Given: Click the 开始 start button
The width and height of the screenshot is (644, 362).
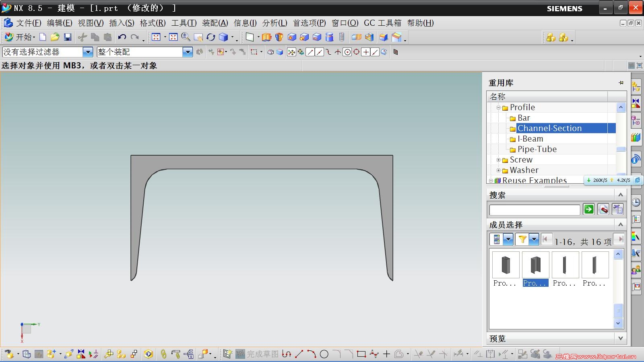Looking at the screenshot, I should click(x=20, y=37).
